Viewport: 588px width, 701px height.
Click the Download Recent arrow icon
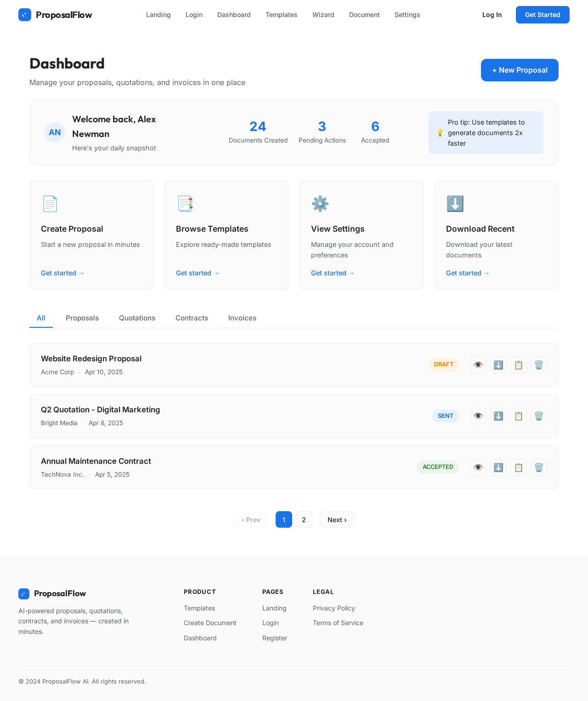pyautogui.click(x=455, y=204)
